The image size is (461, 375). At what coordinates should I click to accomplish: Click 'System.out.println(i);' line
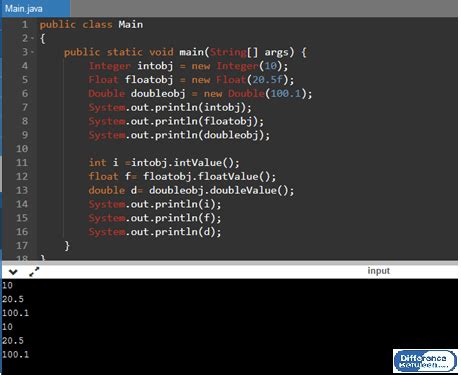(x=155, y=204)
